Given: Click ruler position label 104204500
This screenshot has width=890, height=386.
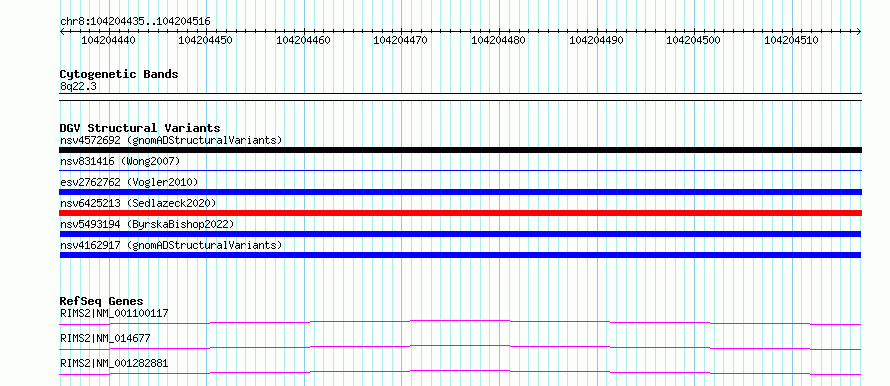Looking at the screenshot, I should 693,40.
